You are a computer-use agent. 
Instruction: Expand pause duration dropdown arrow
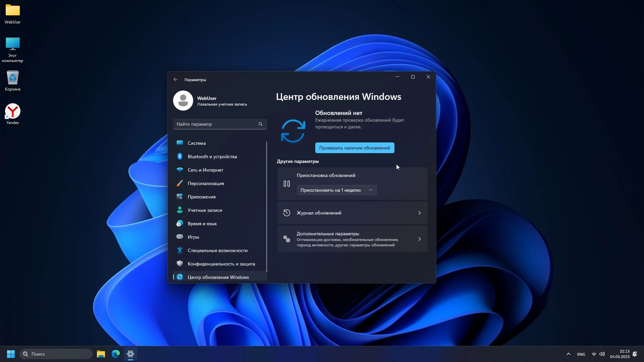[371, 190]
